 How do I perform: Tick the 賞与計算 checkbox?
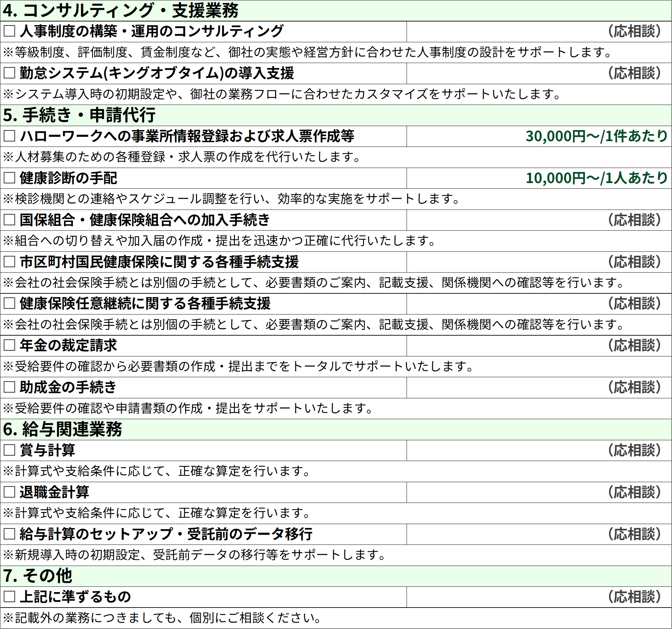[x=9, y=450]
